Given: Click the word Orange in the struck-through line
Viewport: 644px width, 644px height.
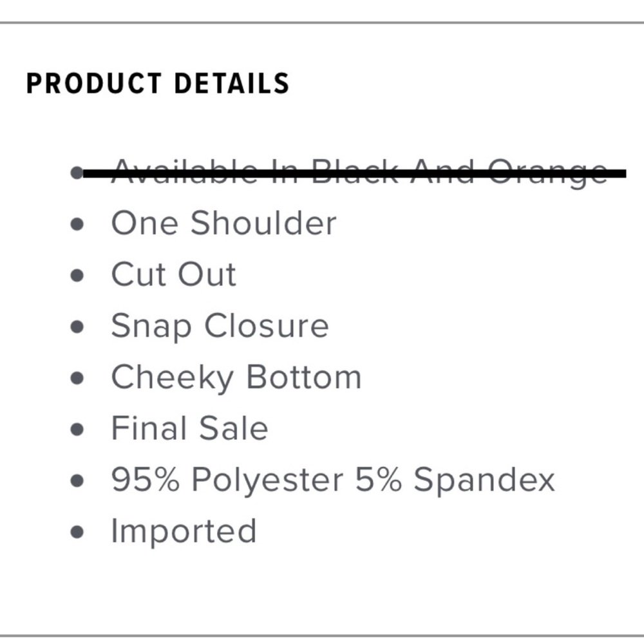Looking at the screenshot, I should pyautogui.click(x=547, y=173).
